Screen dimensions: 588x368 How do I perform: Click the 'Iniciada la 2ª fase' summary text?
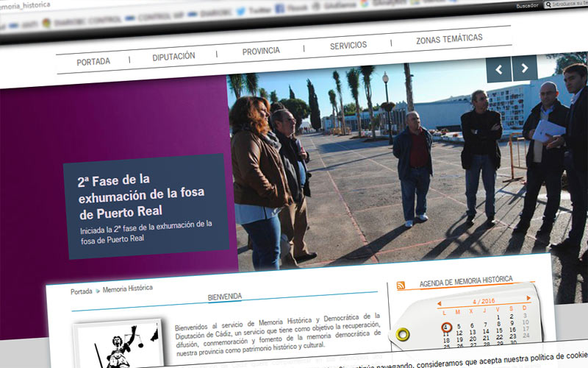pos(146,232)
